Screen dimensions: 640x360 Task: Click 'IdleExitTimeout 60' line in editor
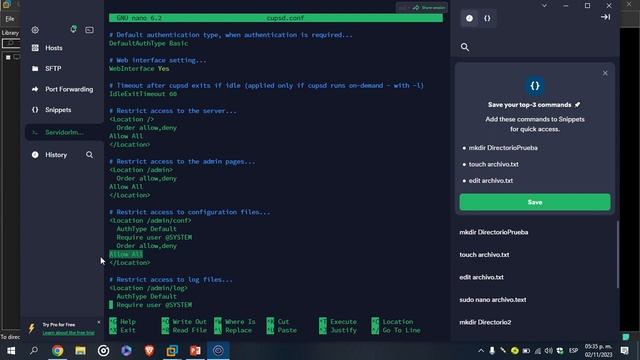coord(143,94)
